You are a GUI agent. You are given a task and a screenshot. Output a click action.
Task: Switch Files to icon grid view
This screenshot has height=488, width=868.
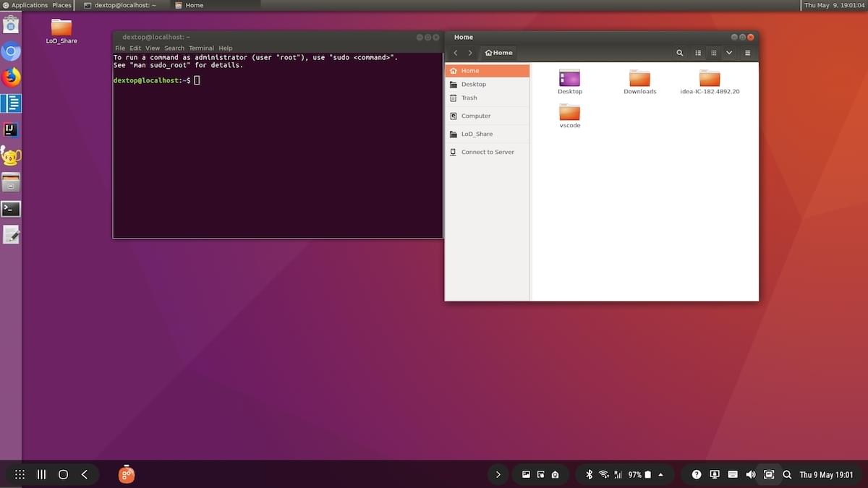[714, 53]
